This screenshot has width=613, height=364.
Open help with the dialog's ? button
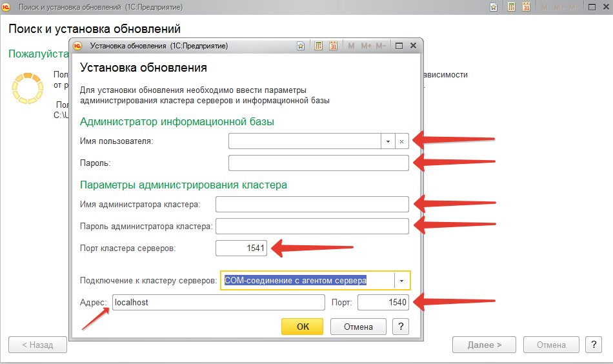401,327
